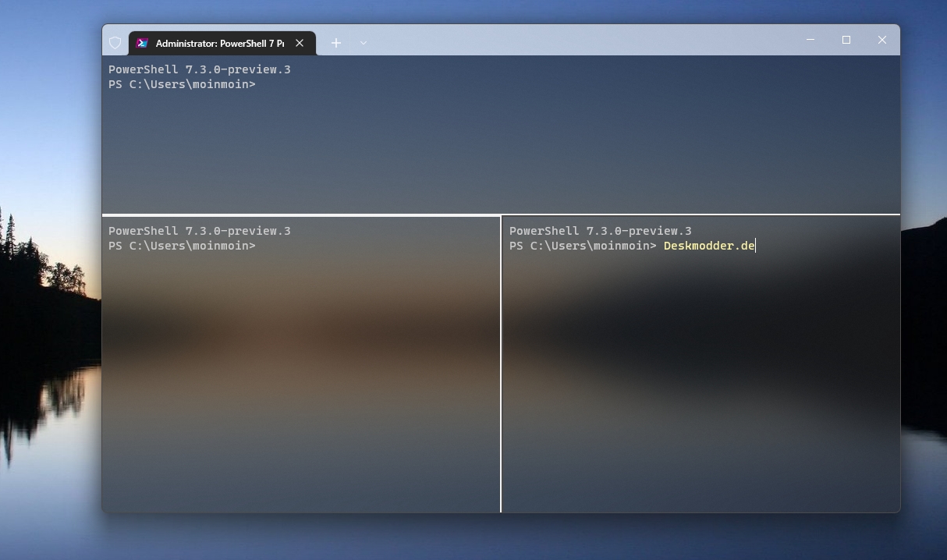Focus the top PowerShell pane prompt
Viewport: 947px width, 560px height.
click(182, 84)
